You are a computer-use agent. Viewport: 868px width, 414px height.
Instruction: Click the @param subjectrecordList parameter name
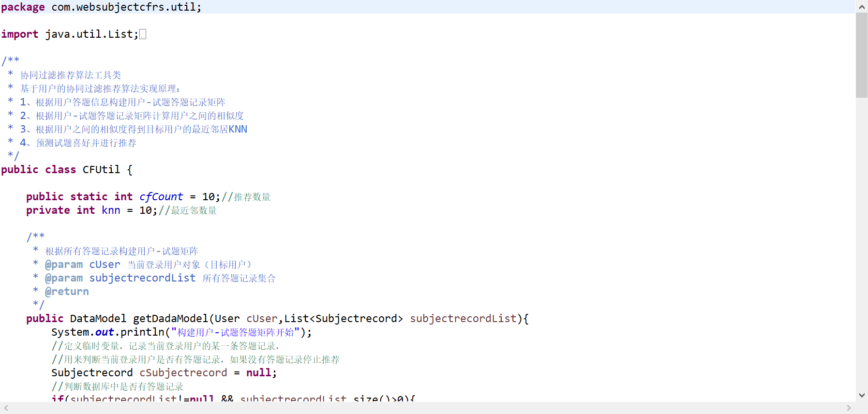[x=143, y=278]
